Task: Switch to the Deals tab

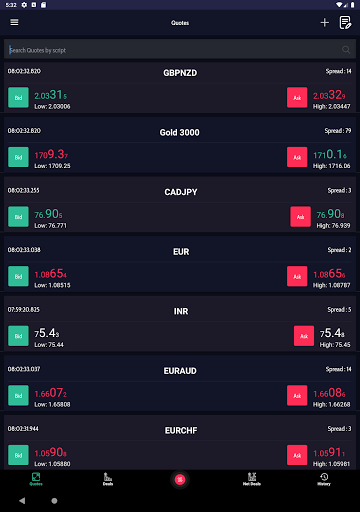Action: tap(108, 479)
